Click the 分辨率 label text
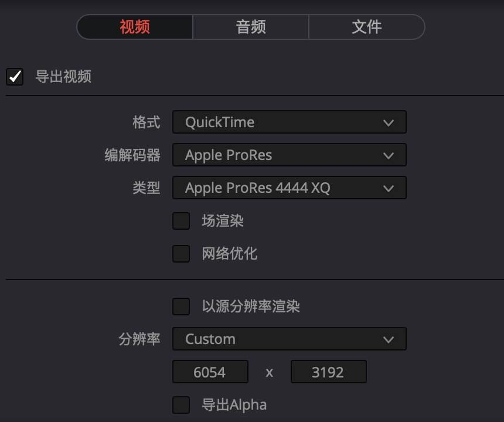 139,339
